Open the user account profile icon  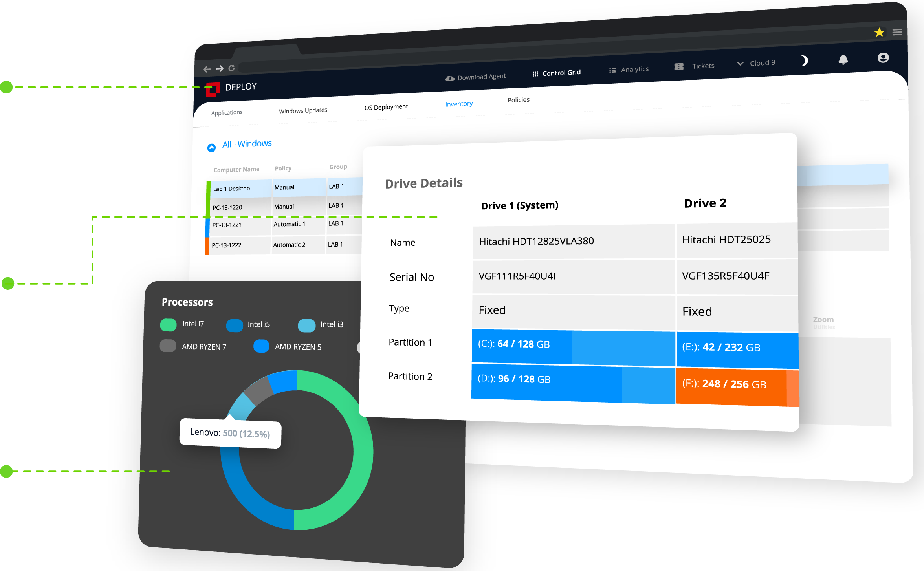883,58
